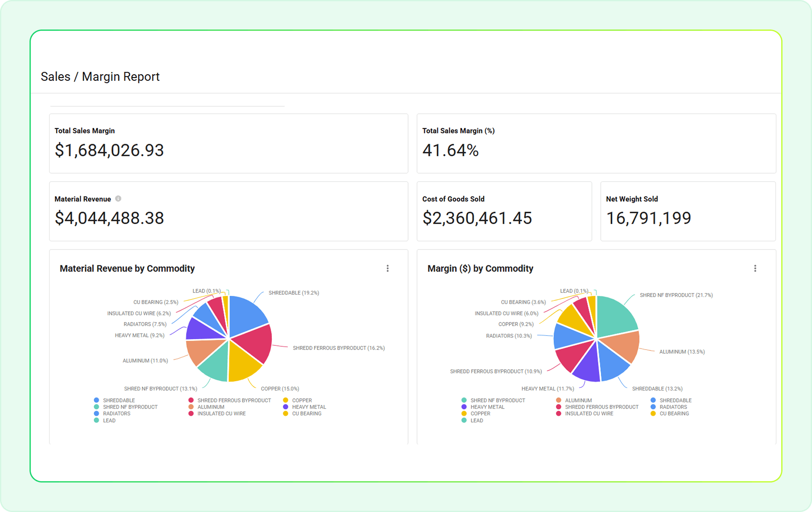
Task: Toggle COPPER series in revenue chart legend
Action: [301, 400]
